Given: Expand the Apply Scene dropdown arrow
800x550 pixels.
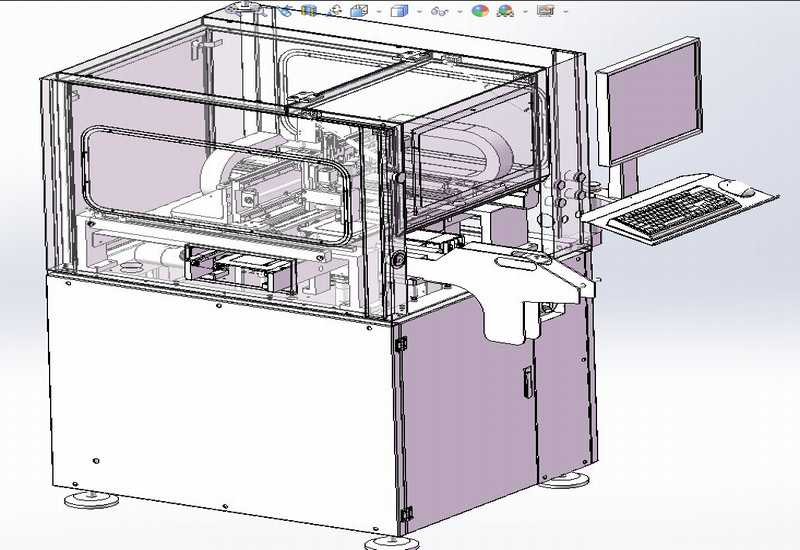Looking at the screenshot, I should point(525,11).
